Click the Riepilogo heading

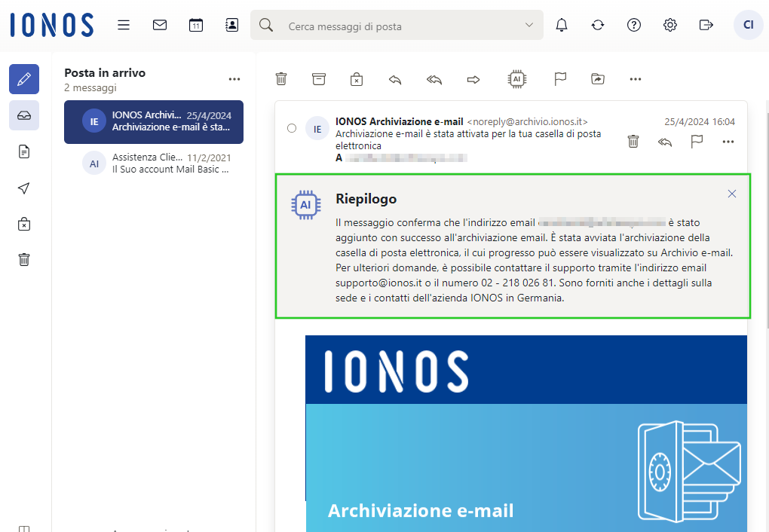pos(366,199)
